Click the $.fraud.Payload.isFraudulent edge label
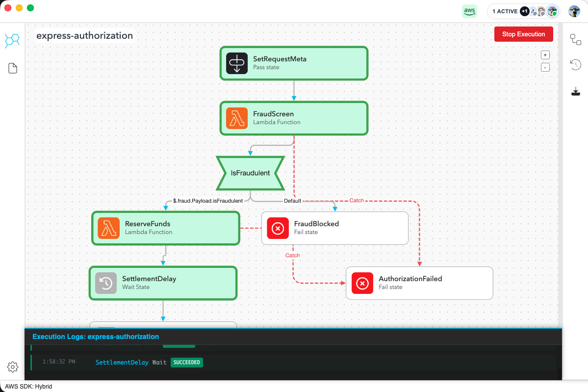Image resolution: width=588 pixels, height=392 pixels. coord(208,201)
